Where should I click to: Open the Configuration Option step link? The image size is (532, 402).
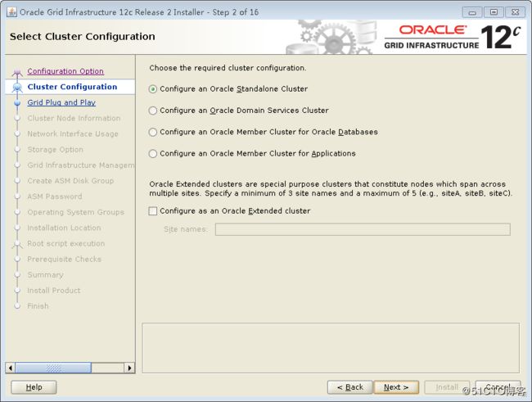tap(65, 71)
